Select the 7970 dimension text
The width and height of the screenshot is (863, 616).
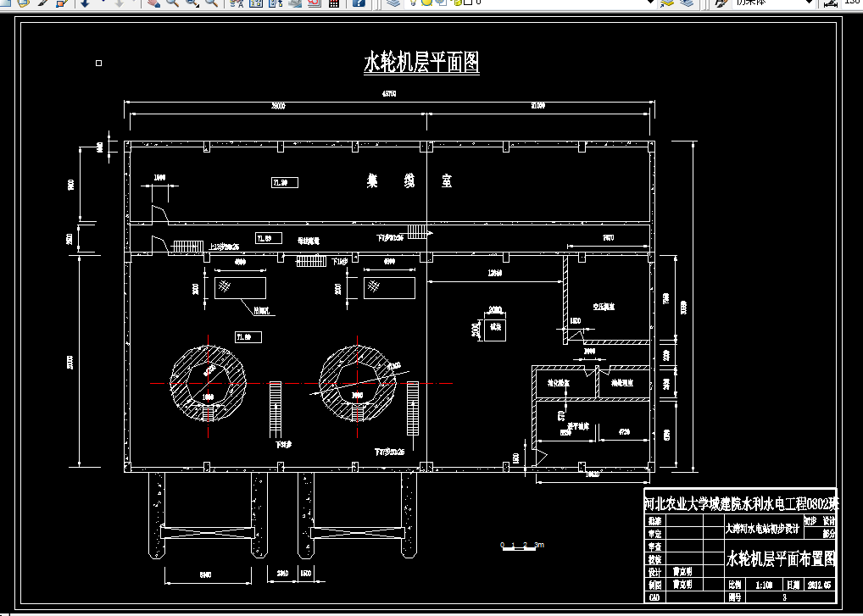coord(608,238)
